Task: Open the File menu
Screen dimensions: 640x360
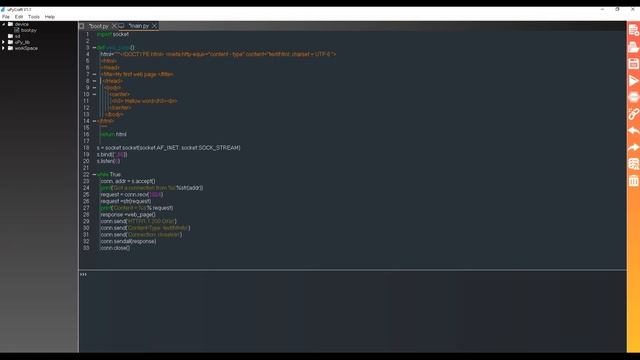Action: tap(6, 17)
